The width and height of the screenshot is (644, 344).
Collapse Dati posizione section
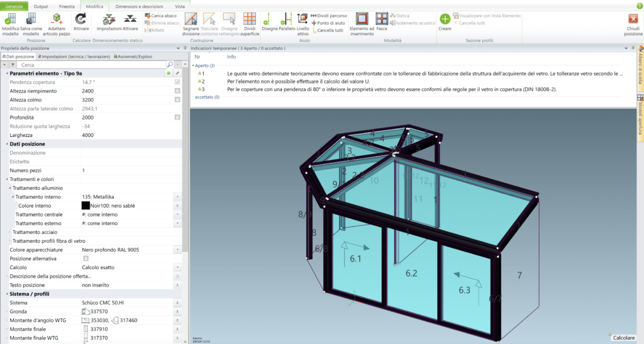click(x=7, y=144)
